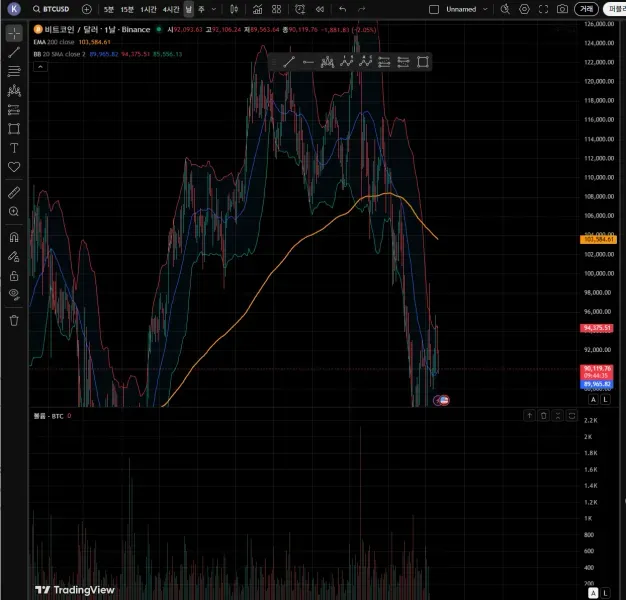
Task: Open the K user profile avatar
Action: pyautogui.click(x=14, y=9)
